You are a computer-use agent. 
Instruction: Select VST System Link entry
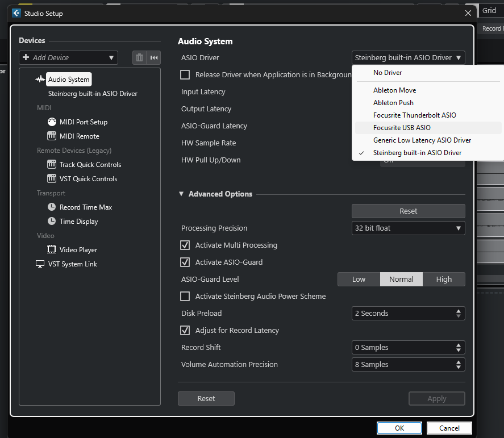[73, 264]
